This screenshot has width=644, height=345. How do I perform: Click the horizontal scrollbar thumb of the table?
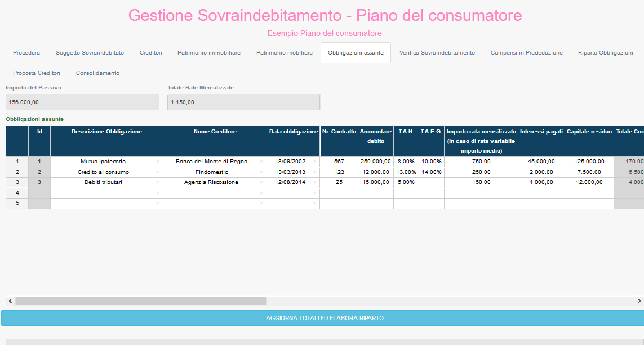(140, 301)
